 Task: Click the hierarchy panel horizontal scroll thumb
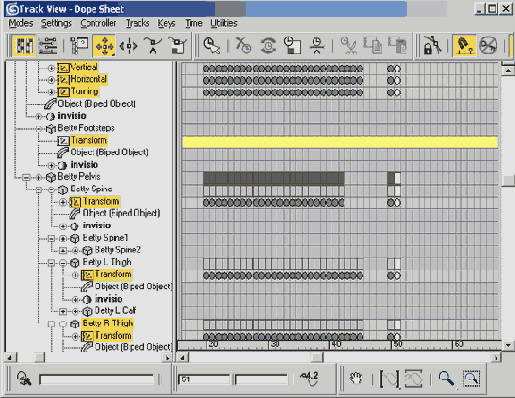click(x=40, y=358)
